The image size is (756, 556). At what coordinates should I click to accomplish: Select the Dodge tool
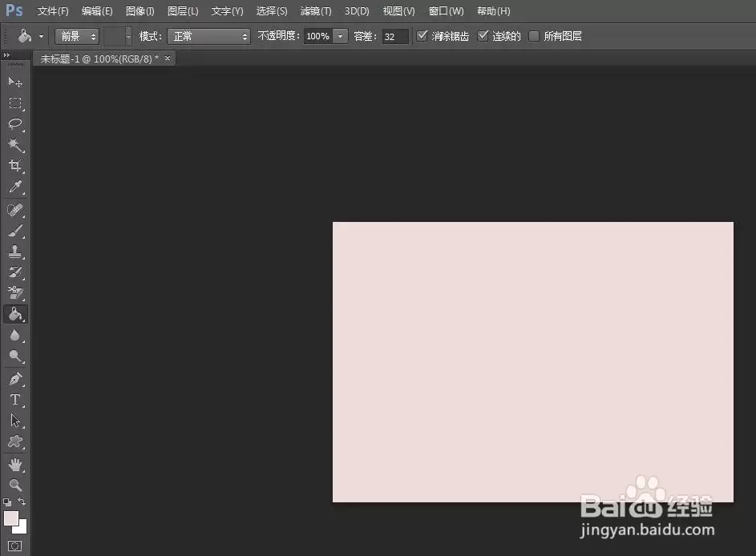15,356
